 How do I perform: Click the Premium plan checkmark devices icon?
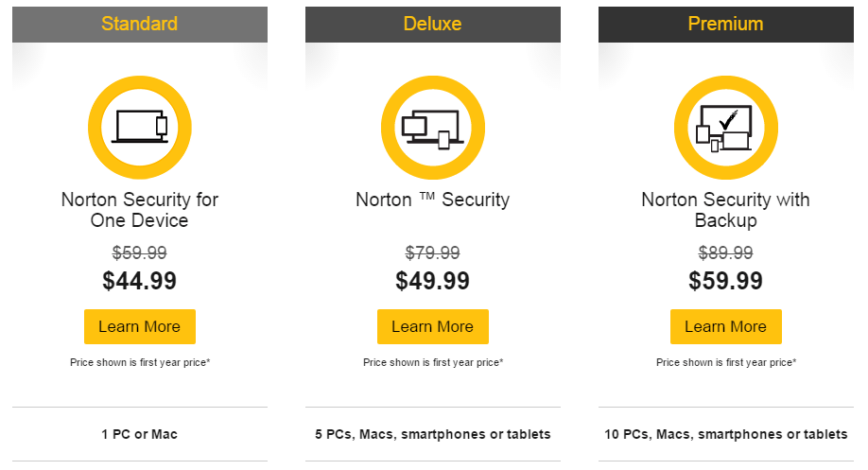pyautogui.click(x=726, y=128)
